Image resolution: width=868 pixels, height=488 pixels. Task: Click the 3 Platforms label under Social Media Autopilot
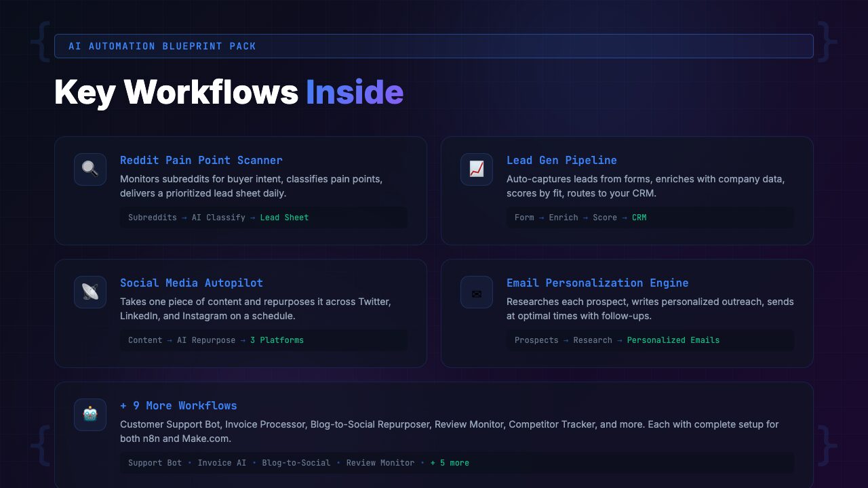tap(277, 340)
